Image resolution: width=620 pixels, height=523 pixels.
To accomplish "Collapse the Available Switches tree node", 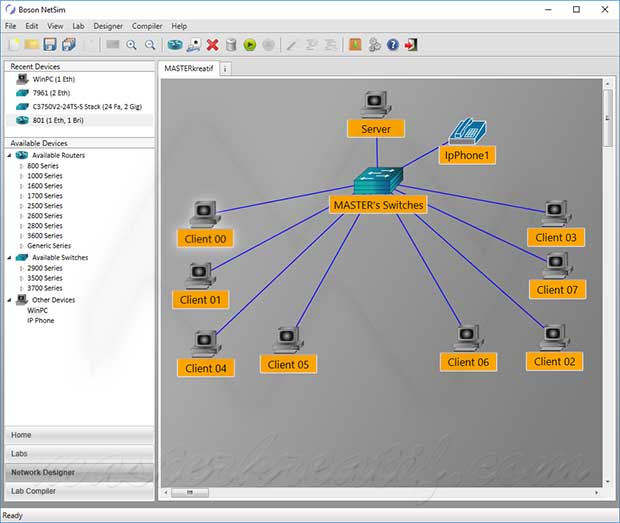I will (9, 258).
